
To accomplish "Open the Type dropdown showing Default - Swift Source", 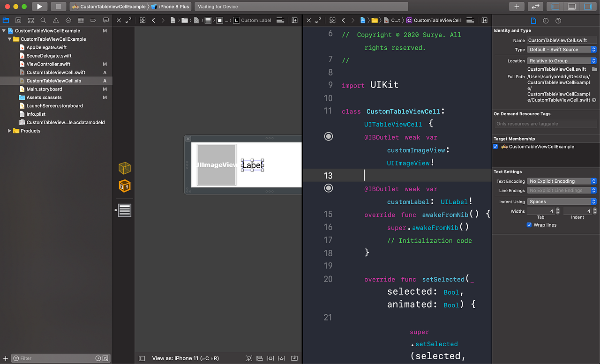I will (561, 49).
